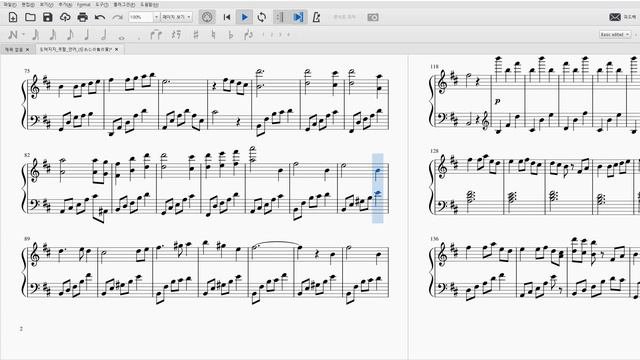Image resolution: width=640 pixels, height=360 pixels.
Task: Apply a flat accidental
Action: point(231,35)
